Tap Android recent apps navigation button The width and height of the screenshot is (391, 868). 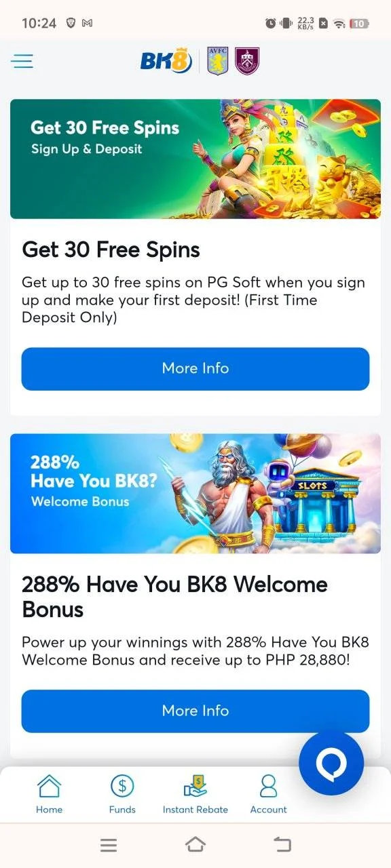point(109,845)
